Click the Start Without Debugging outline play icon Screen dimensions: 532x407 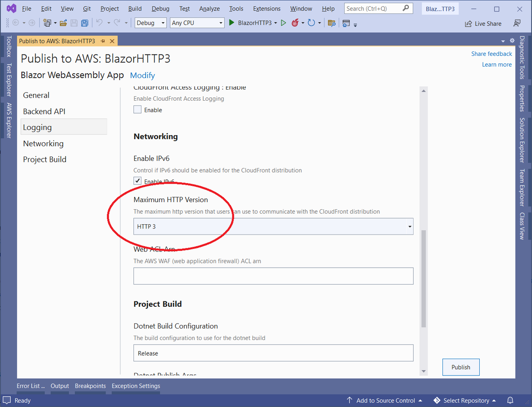(283, 23)
